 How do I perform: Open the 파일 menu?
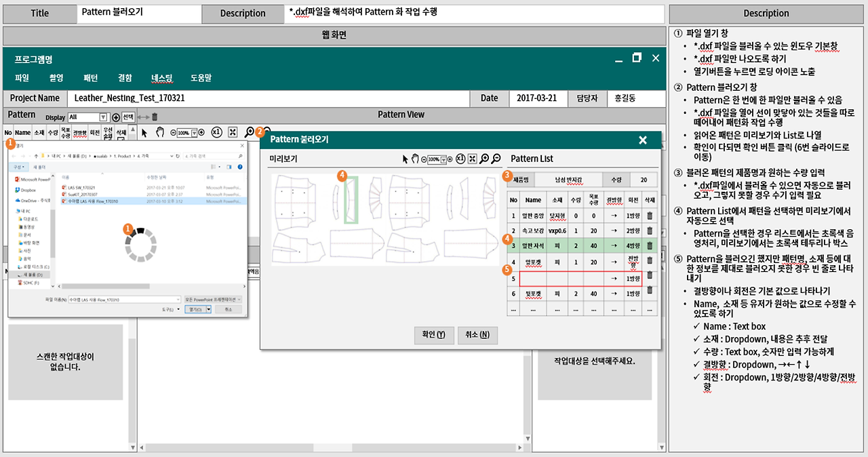coord(22,78)
